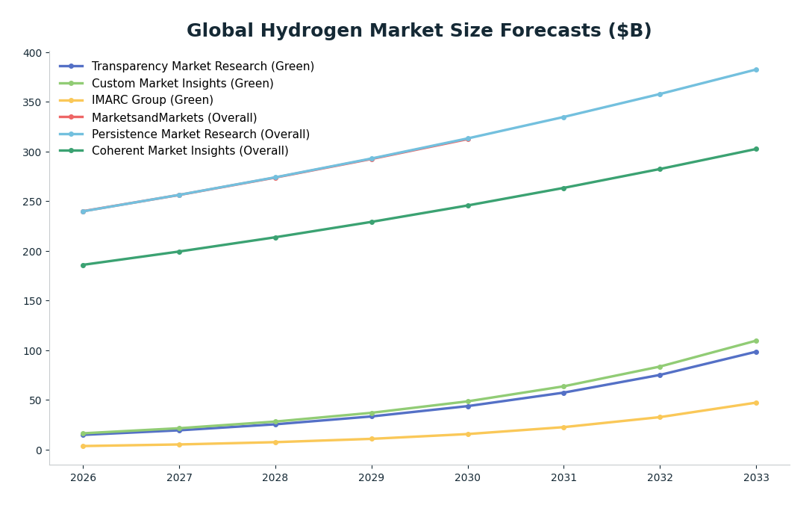
Task: Click the dark blue Transparency legend line marker
Action: [72, 66]
